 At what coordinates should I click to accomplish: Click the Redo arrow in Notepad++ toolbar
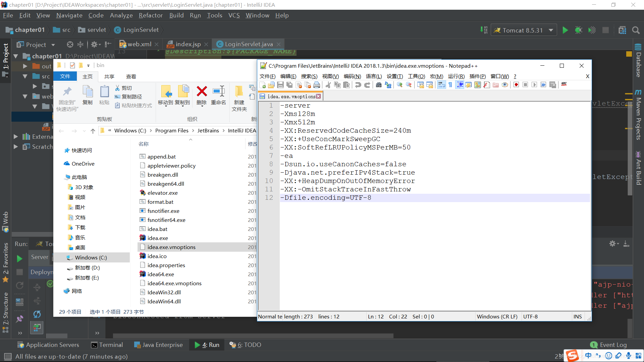click(x=367, y=85)
